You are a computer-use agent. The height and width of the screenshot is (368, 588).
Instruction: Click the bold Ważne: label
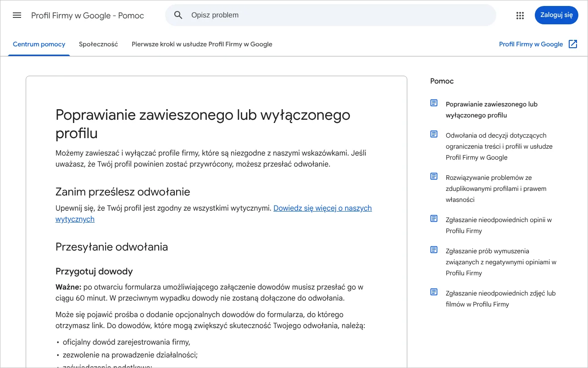(x=68, y=287)
